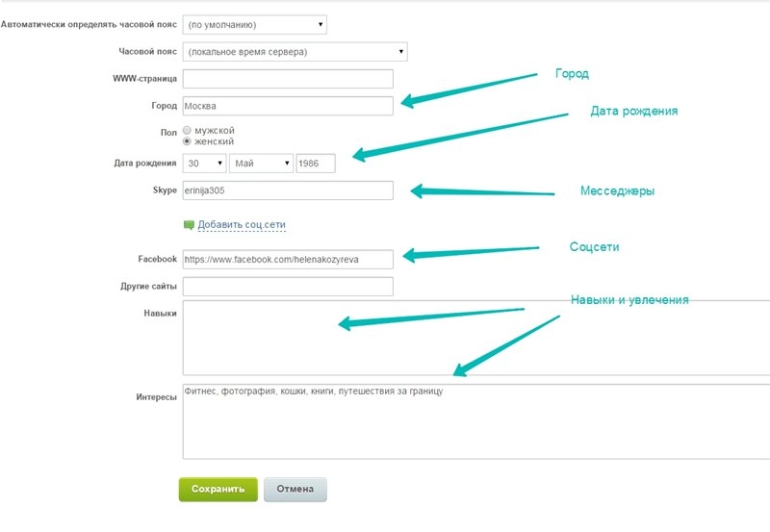Click the Город field containing Москва
This screenshot has height=532, width=770.
coord(287,106)
